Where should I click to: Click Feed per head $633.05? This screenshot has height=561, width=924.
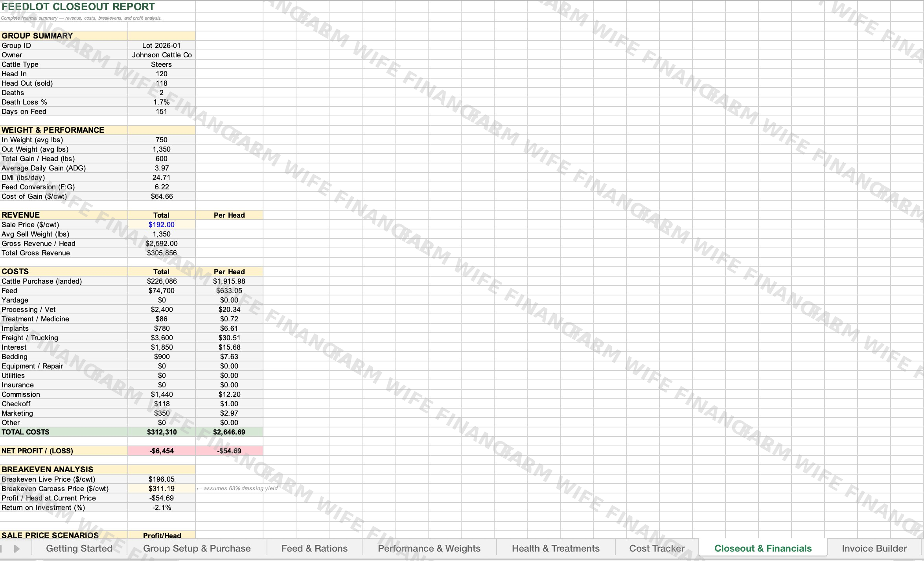point(229,291)
